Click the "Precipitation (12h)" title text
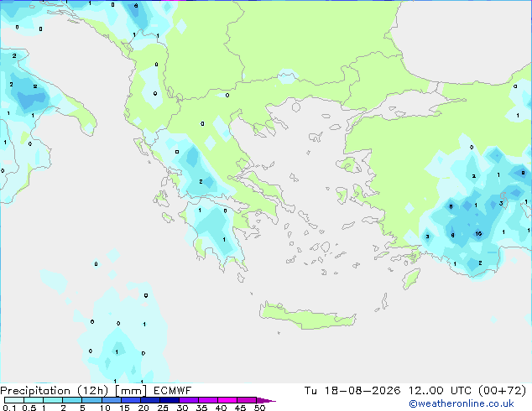This screenshot has height=411, width=532. (55, 391)
